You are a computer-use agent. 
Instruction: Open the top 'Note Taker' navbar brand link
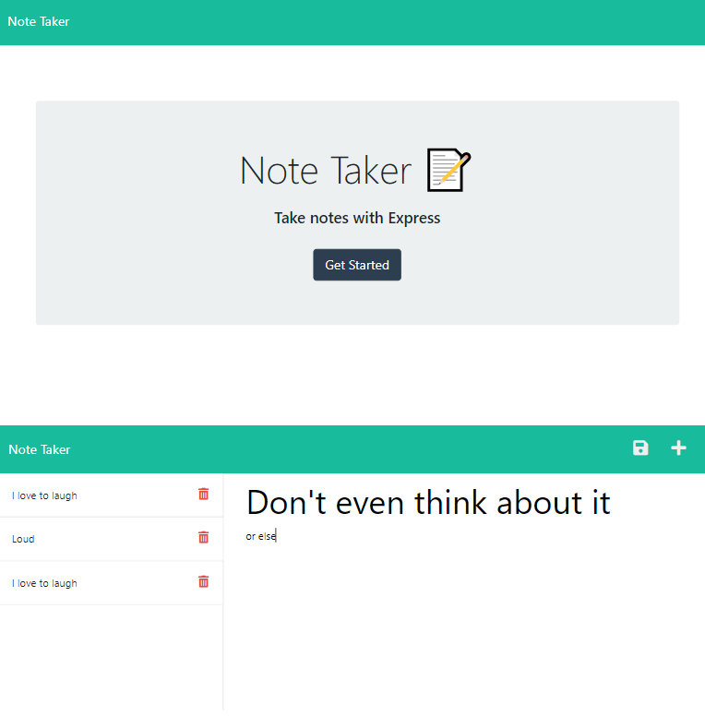[x=39, y=21]
